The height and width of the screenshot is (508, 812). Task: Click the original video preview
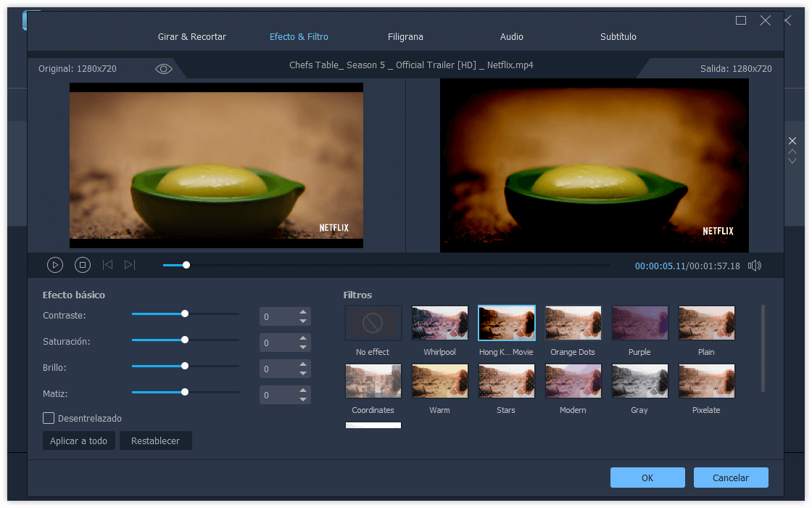pos(217,165)
